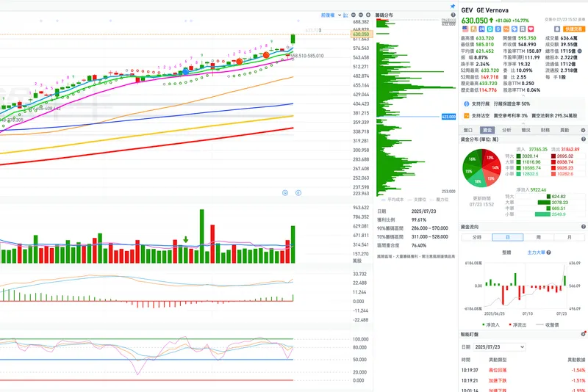Click the capital distribution pie chart
The height and width of the screenshot is (392, 588).
coord(481,167)
